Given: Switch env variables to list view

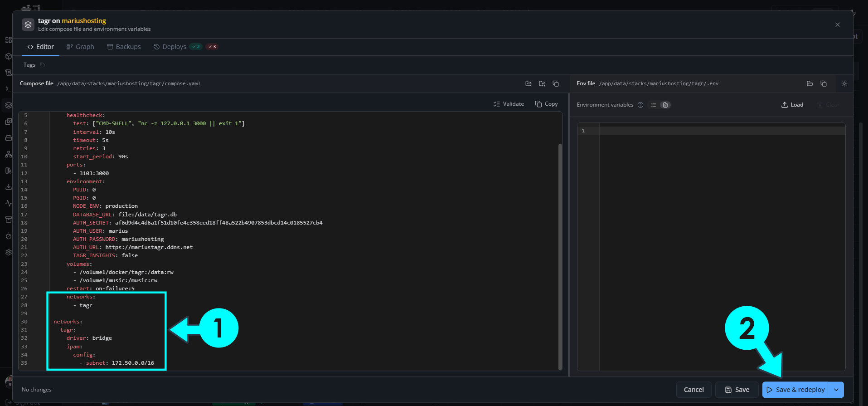Looking at the screenshot, I should coord(654,105).
